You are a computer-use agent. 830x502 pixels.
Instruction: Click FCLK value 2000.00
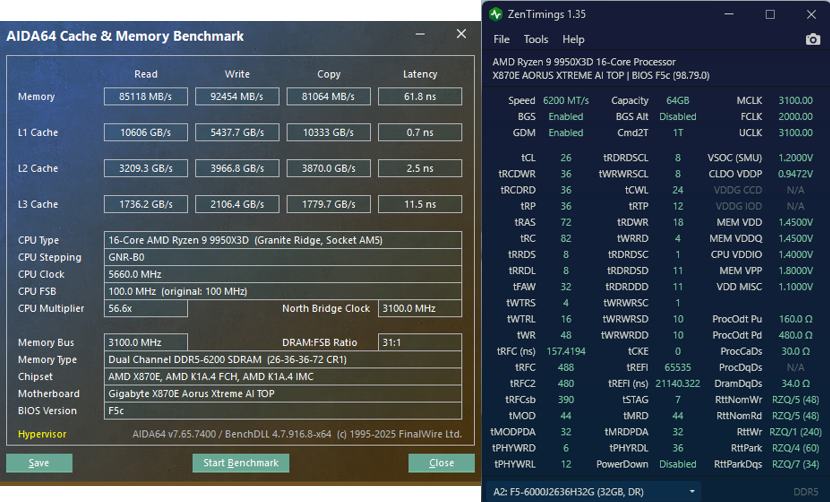coord(796,116)
